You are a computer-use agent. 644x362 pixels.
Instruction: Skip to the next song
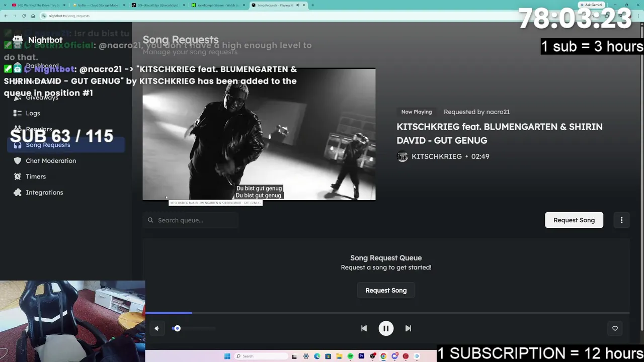pyautogui.click(x=408, y=328)
